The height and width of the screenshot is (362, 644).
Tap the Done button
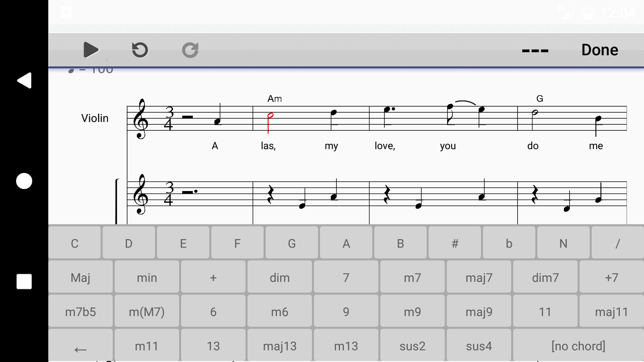click(600, 50)
